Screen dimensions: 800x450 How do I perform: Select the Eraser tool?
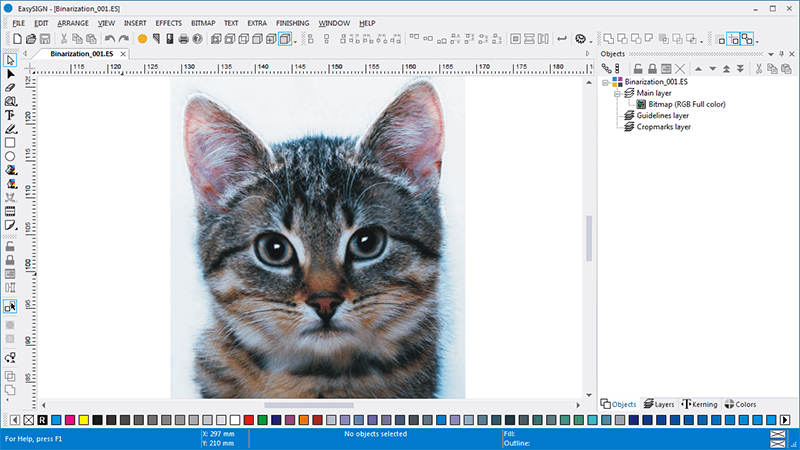pyautogui.click(x=10, y=87)
